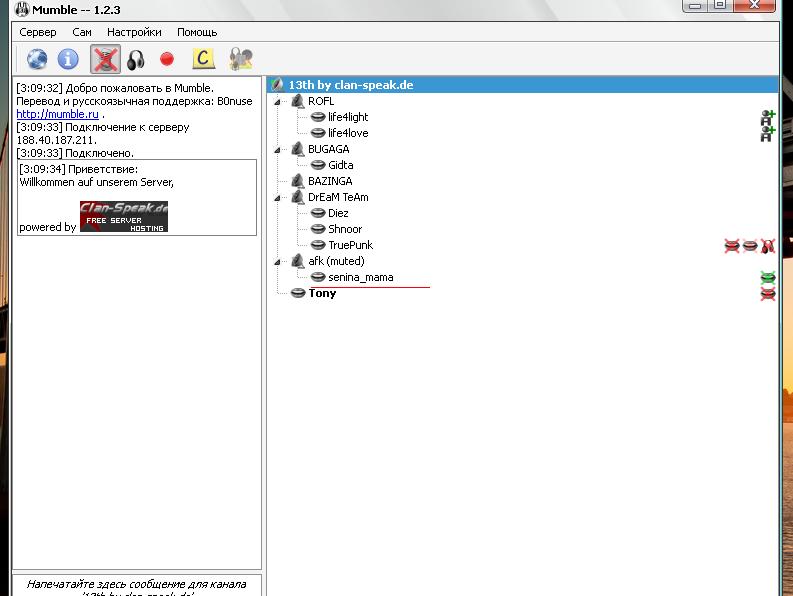The height and width of the screenshot is (596, 793).
Task: Click the yellow comment note icon
Action: click(x=203, y=60)
